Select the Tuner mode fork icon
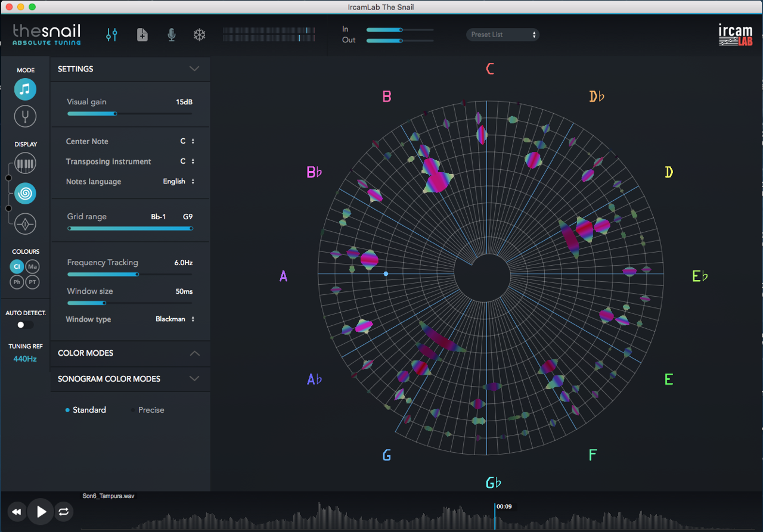 coord(25,116)
